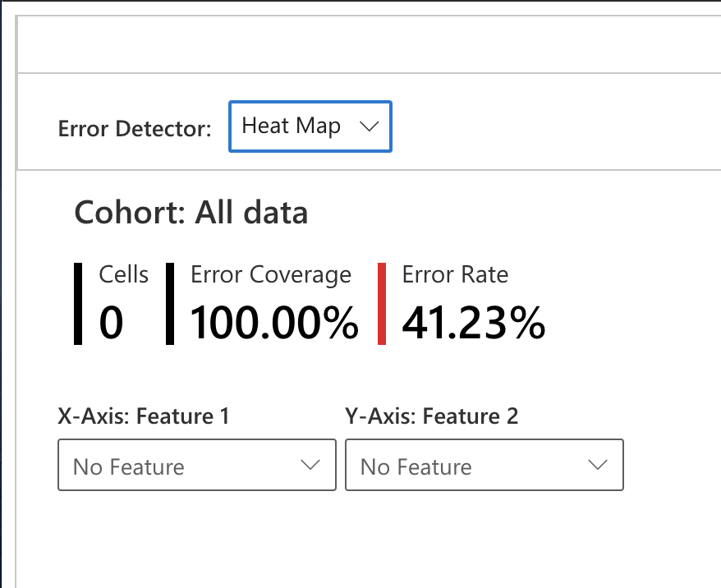Open the Y-Axis Feature 2 dropdown
Screen dimensions: 721x588
tap(484, 465)
